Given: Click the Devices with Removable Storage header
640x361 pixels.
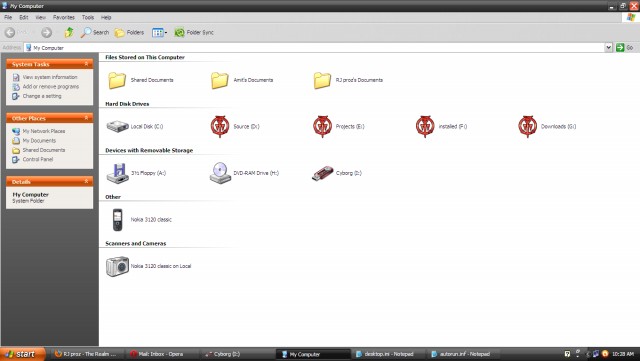Looking at the screenshot, I should coord(149,150).
